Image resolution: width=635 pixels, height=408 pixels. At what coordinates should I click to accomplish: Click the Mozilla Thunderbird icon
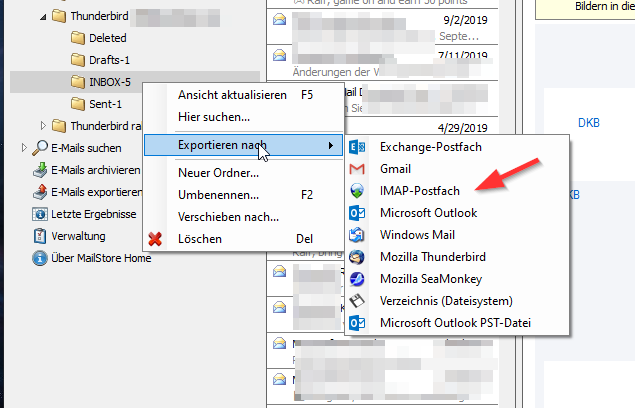tap(357, 257)
